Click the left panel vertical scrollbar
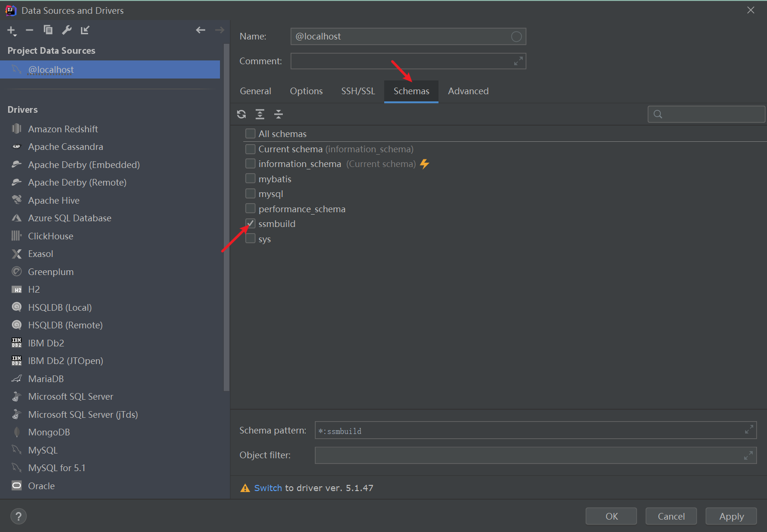 [227, 217]
